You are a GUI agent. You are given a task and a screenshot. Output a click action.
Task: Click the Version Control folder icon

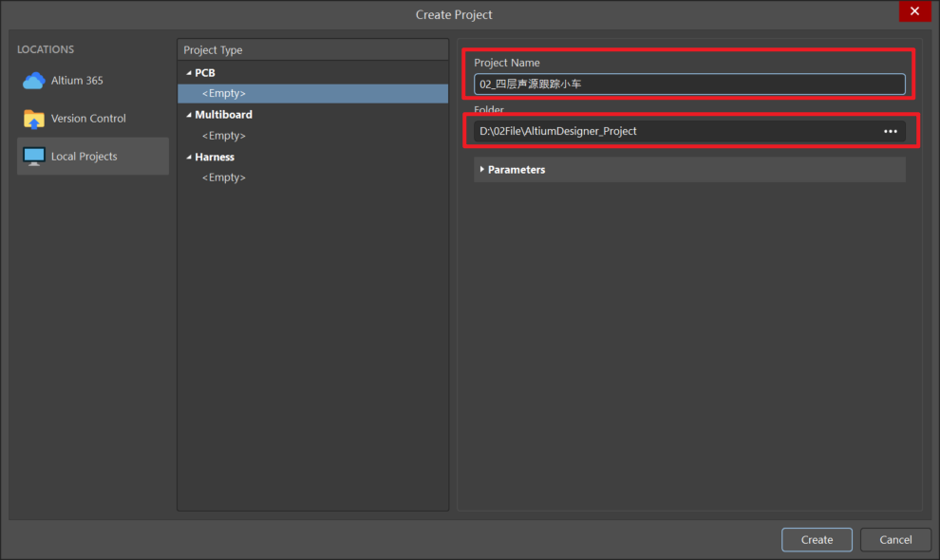click(33, 119)
